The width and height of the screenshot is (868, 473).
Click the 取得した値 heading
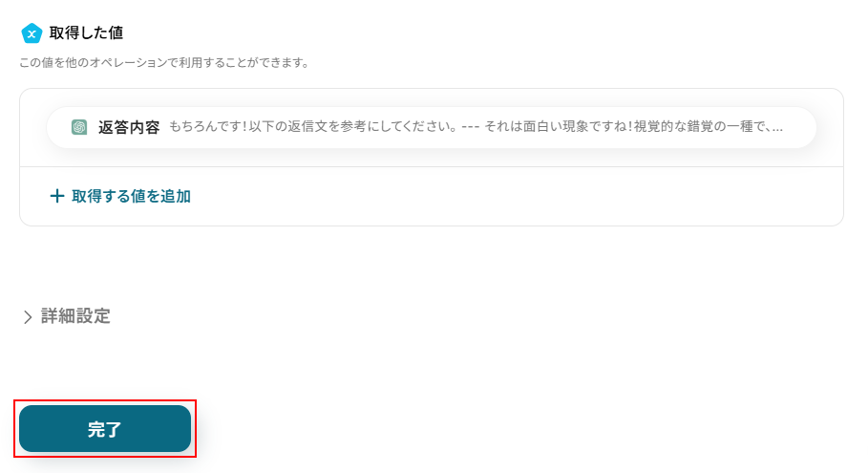coord(86,33)
